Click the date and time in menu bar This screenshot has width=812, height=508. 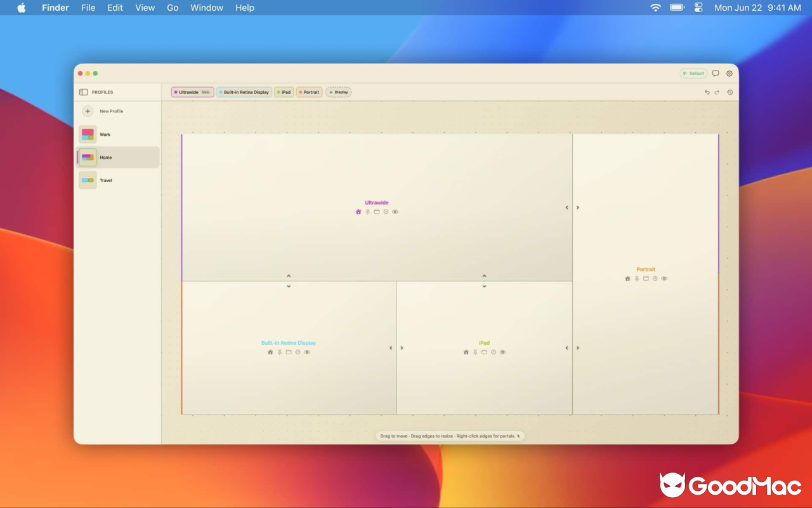[x=757, y=8]
